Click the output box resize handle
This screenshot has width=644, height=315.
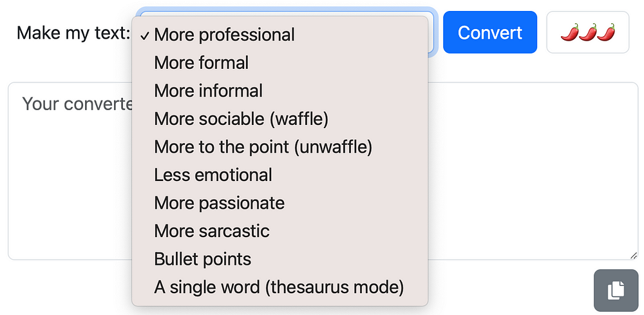point(634,256)
